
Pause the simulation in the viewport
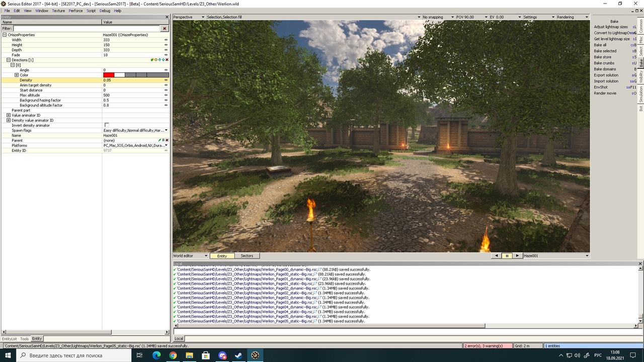pyautogui.click(x=507, y=256)
